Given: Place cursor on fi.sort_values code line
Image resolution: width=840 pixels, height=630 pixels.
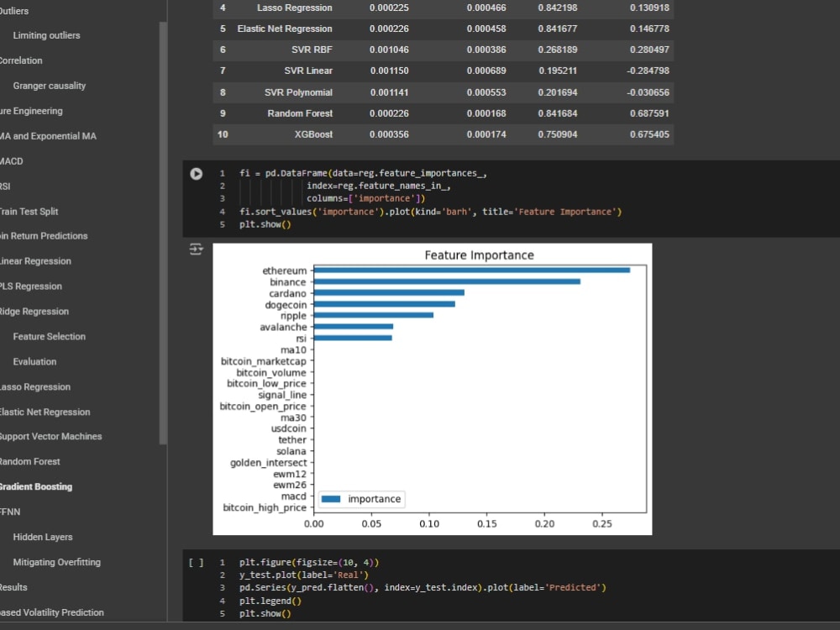Looking at the screenshot, I should [x=430, y=212].
